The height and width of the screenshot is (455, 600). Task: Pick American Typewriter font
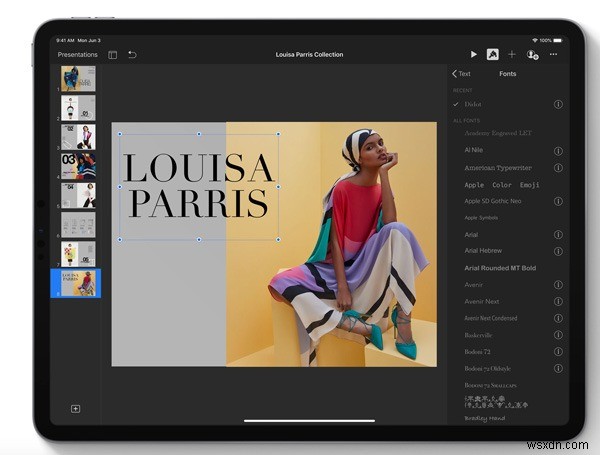pos(498,168)
